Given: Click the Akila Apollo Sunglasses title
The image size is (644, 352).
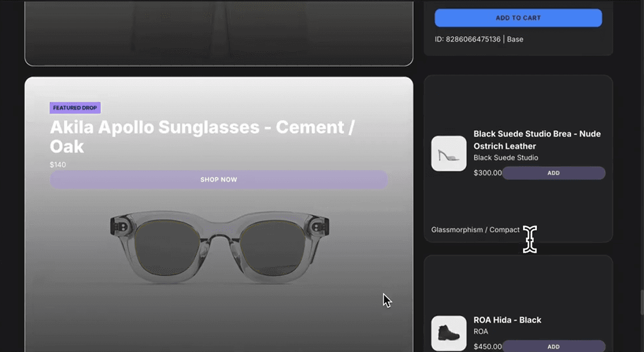Looking at the screenshot, I should pyautogui.click(x=202, y=137).
